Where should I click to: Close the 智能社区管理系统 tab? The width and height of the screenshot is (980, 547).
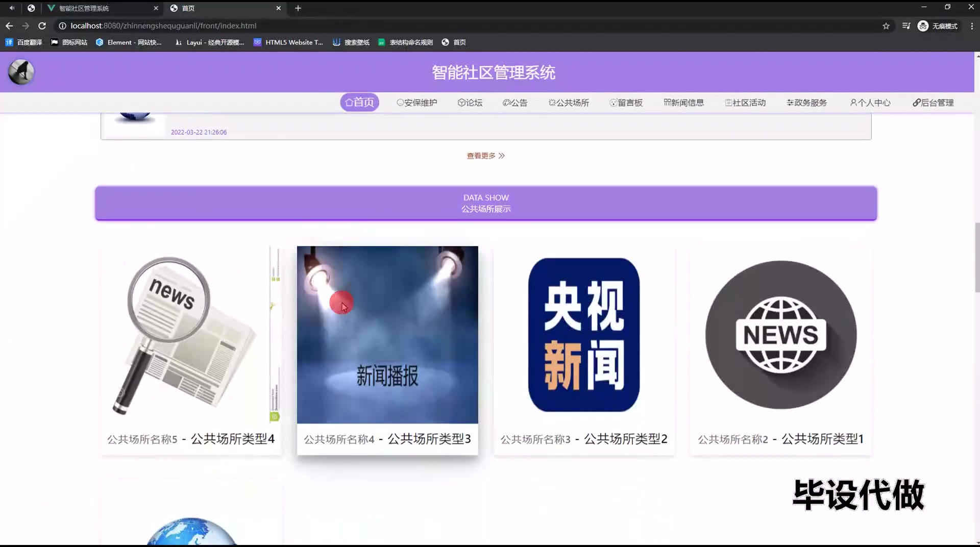156,8
